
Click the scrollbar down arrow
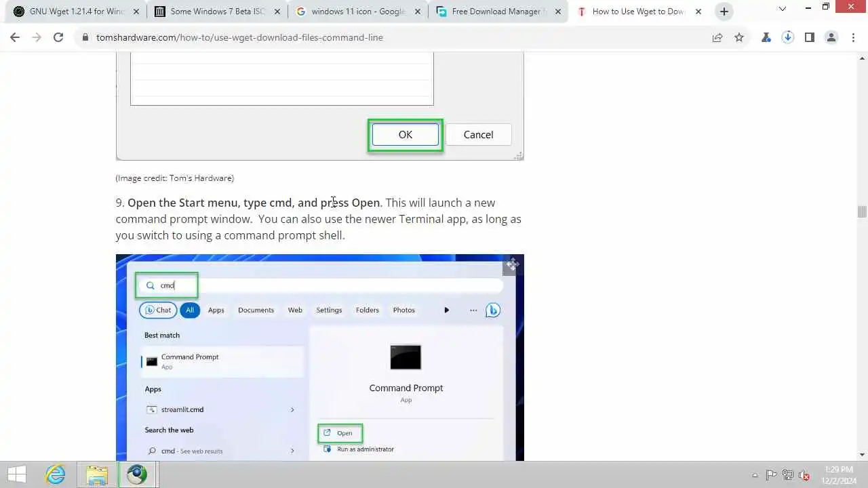coord(862,455)
